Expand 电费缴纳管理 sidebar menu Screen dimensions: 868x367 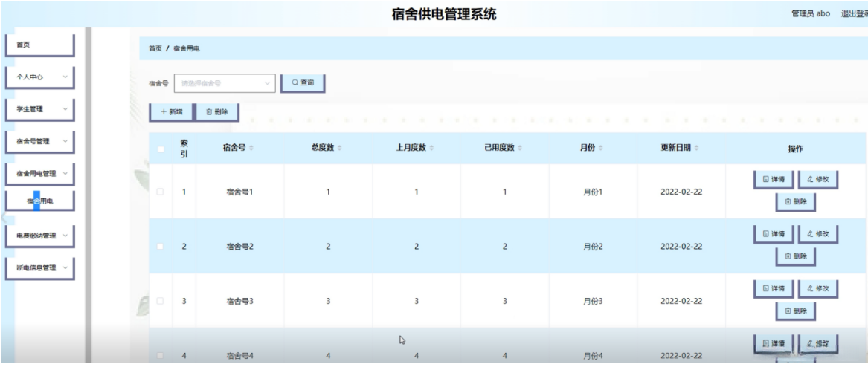pos(40,236)
